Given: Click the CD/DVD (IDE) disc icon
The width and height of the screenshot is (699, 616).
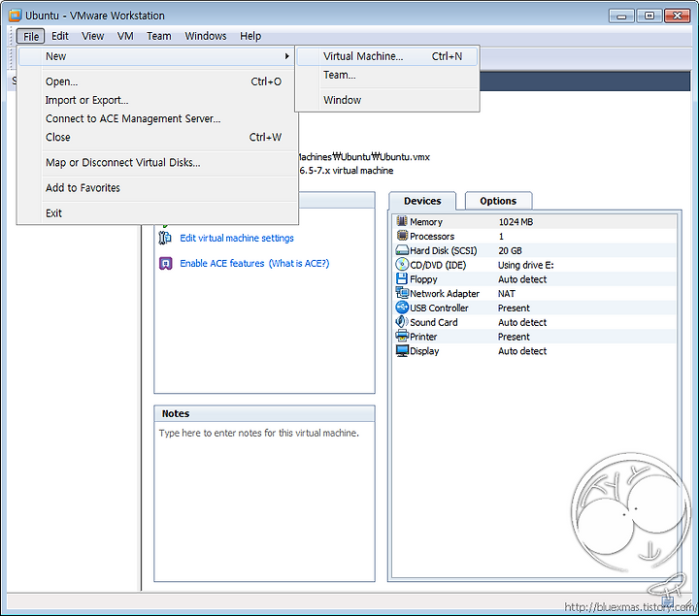Looking at the screenshot, I should click(x=402, y=265).
